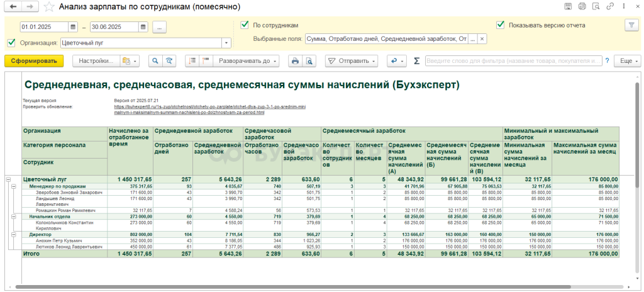
Task: Collapse the Цветочный луг group row
Action: point(8,179)
